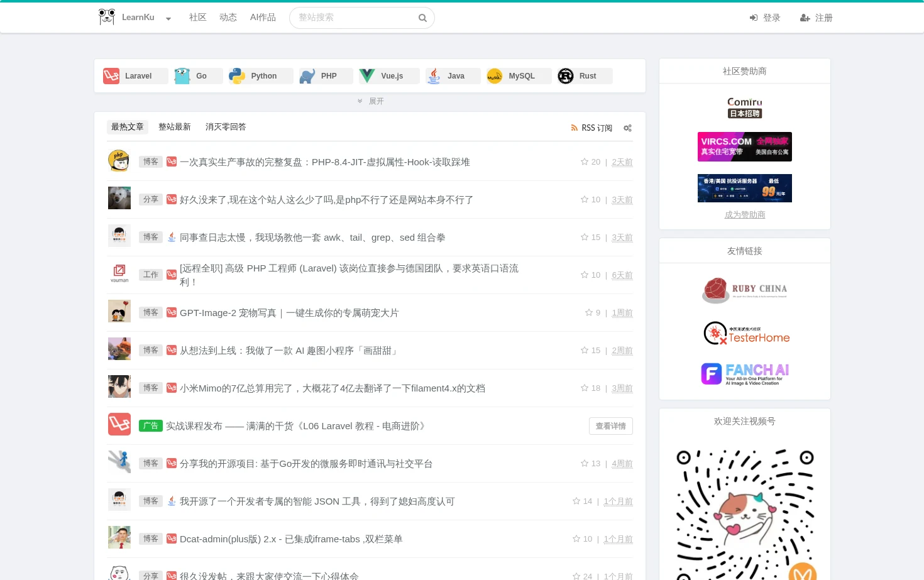Viewport: 924px width, 580px height.
Task: Click the 查看详情 button
Action: point(611,426)
